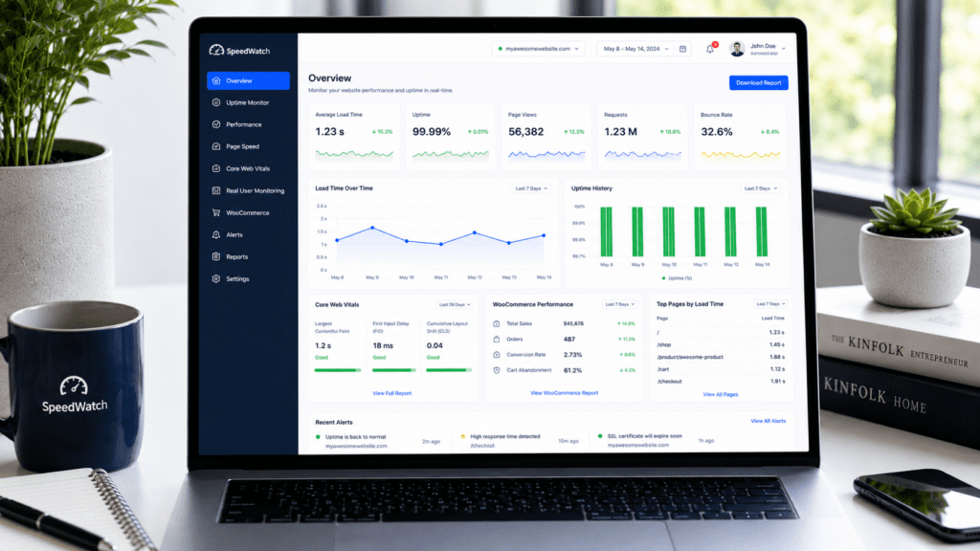Click the /shop page row

721,344
